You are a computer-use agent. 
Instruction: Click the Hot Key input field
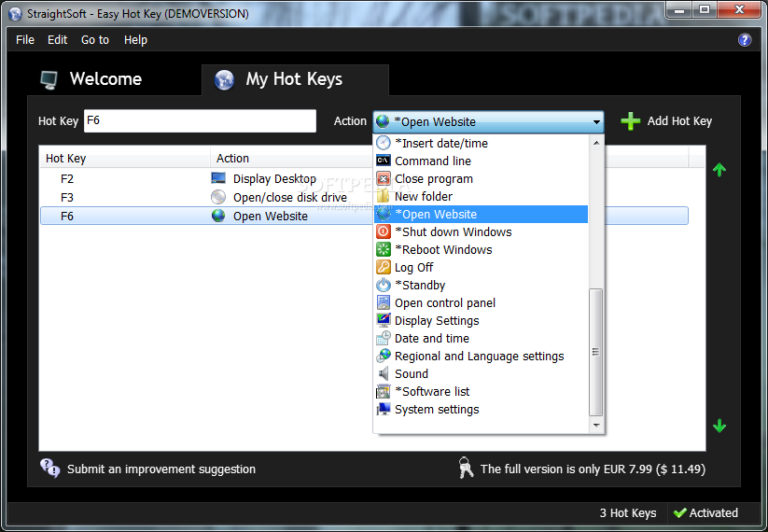click(200, 121)
